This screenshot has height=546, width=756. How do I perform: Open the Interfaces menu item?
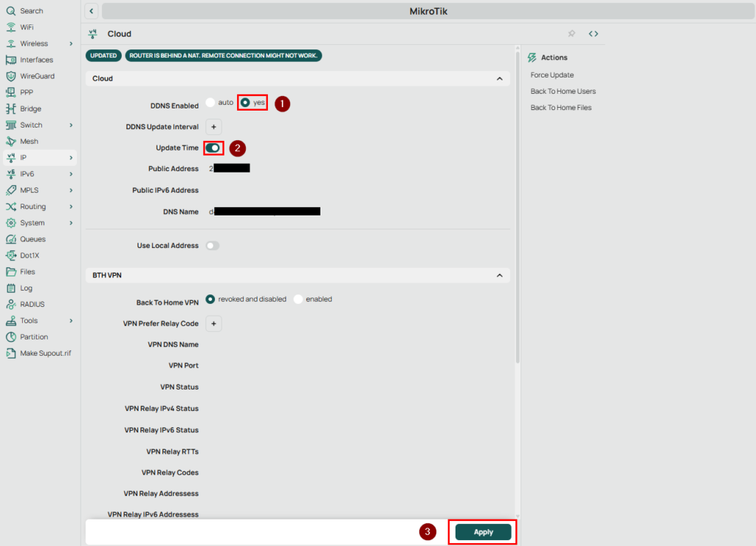36,60
